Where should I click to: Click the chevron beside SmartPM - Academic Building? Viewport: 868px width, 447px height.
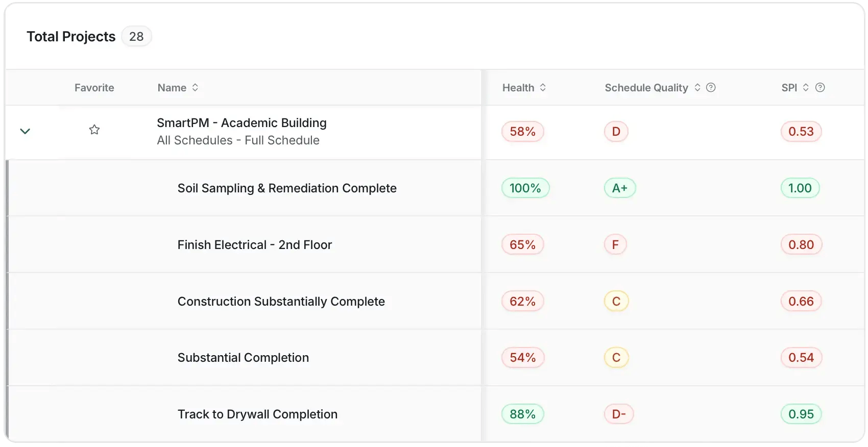[x=25, y=131]
